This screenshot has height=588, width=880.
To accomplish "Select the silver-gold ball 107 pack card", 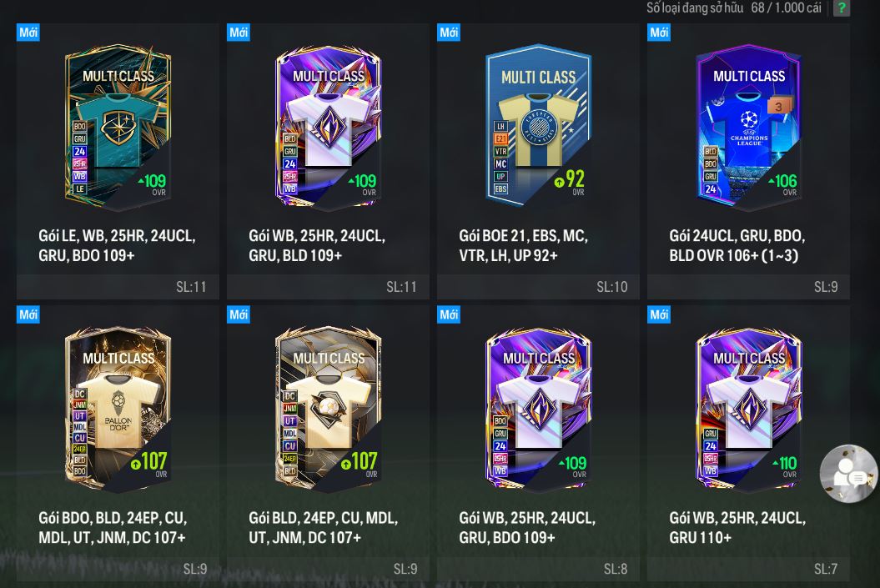I will pos(329,410).
